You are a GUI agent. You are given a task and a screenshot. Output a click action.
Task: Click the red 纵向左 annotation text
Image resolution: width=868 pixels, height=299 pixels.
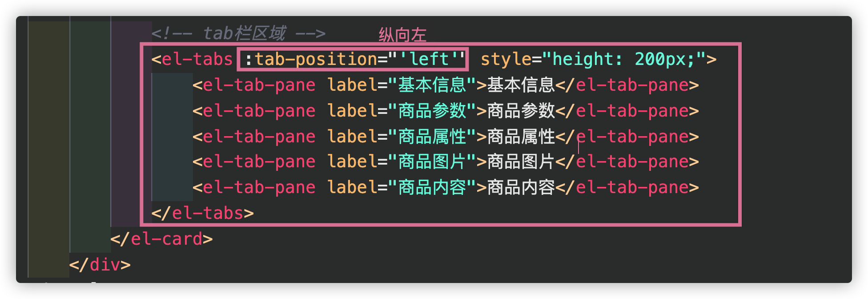pyautogui.click(x=402, y=35)
